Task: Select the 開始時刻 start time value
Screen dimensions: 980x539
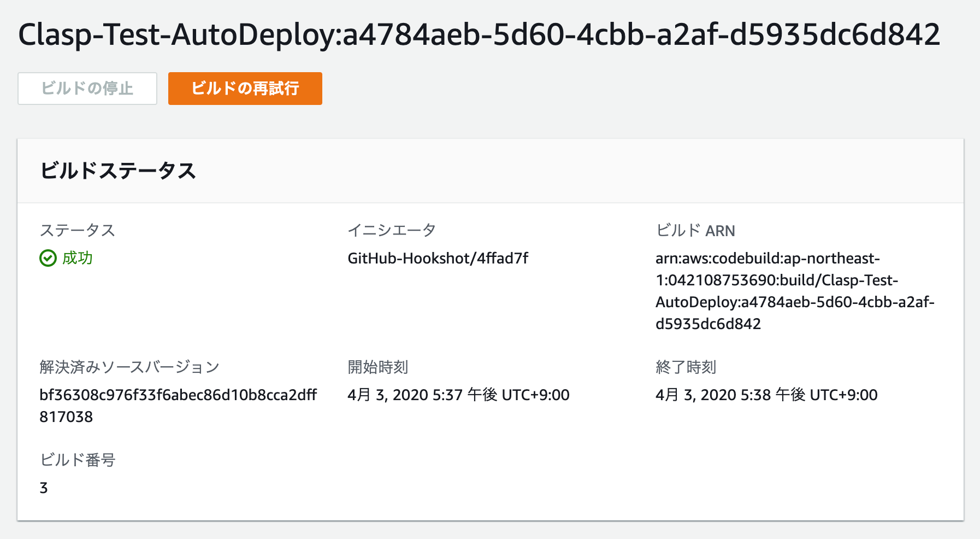Action: click(x=458, y=394)
